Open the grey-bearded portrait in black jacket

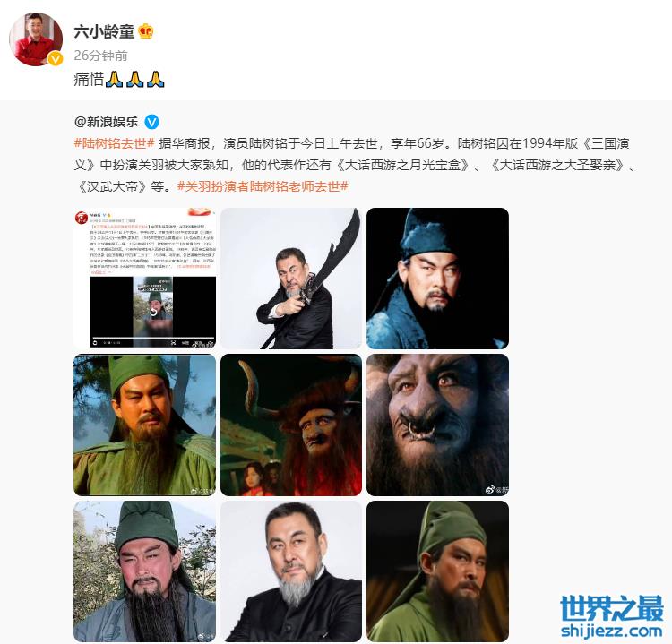point(291,571)
